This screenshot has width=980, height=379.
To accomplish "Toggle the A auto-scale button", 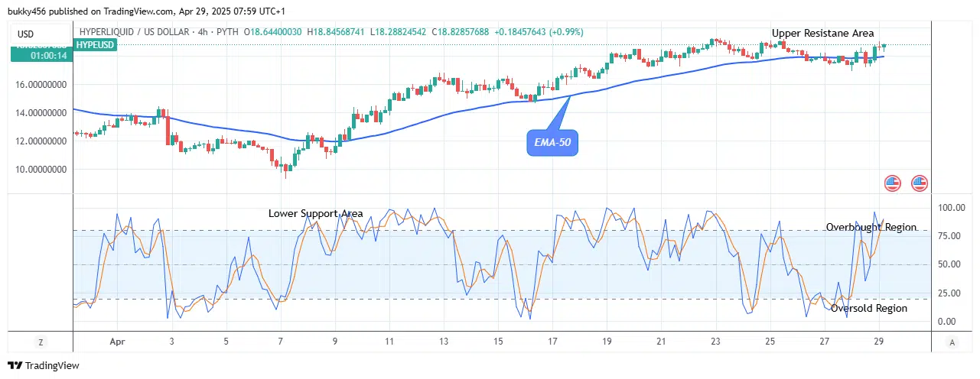I will pos(951,342).
